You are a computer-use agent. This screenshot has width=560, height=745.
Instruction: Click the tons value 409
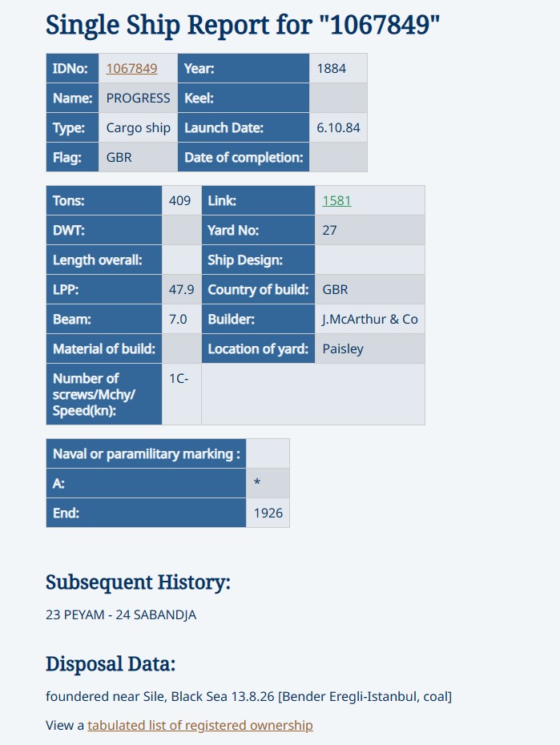pos(179,200)
